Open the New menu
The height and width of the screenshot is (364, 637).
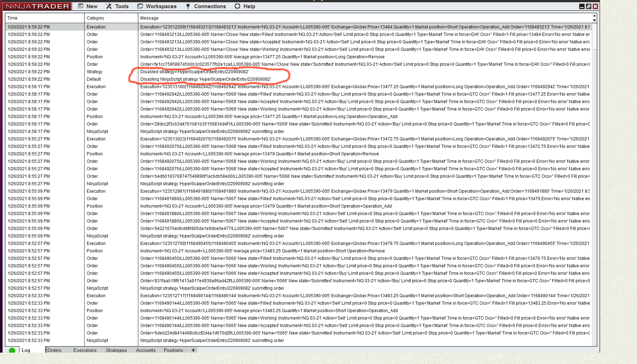tap(87, 6)
